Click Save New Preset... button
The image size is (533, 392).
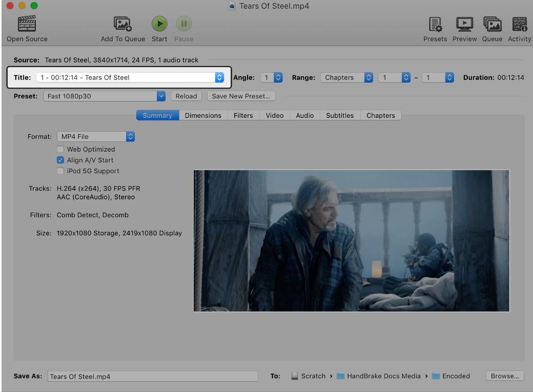241,96
